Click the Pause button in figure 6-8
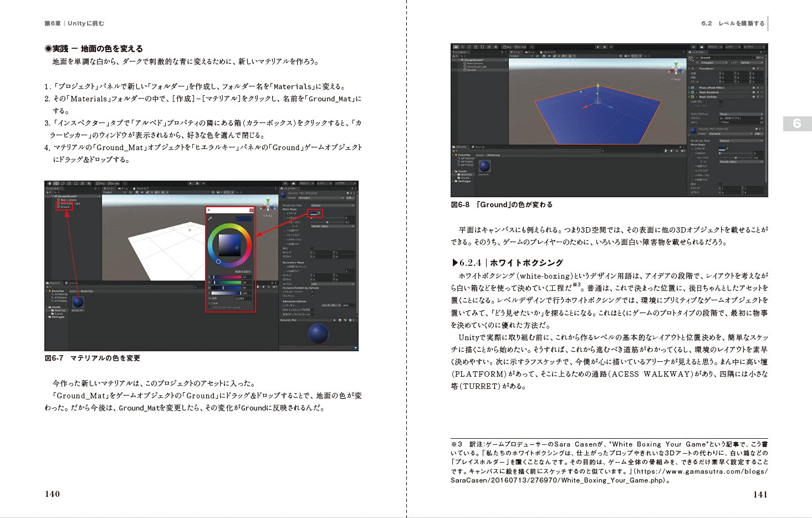Screen dimensions: 812x518 tap(605, 47)
